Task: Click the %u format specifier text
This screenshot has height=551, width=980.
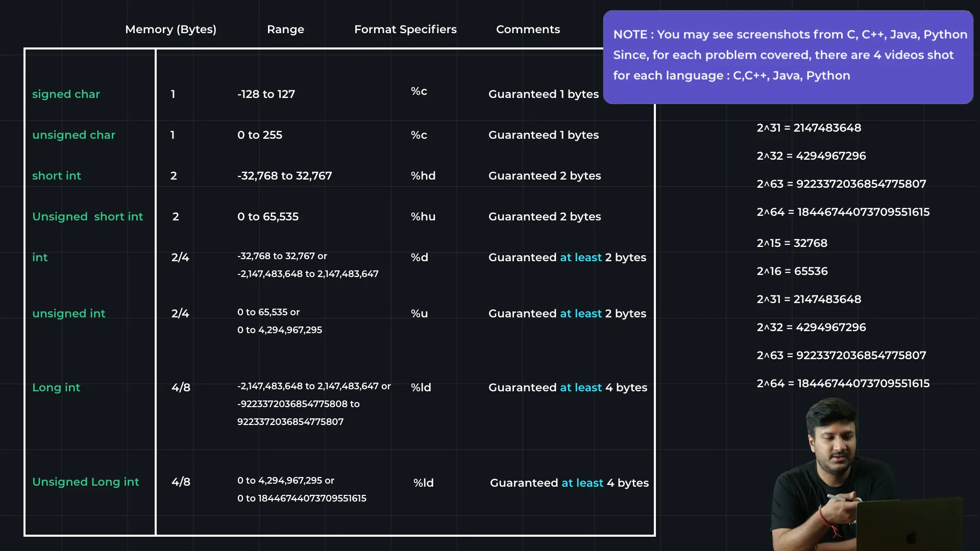Action: coord(419,313)
